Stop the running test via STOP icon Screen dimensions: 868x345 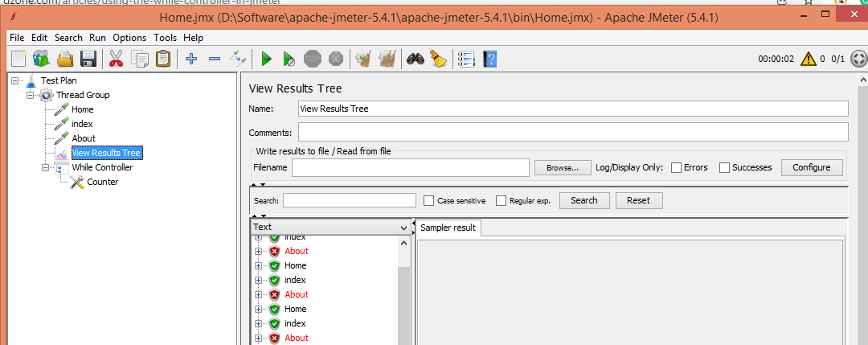(313, 59)
